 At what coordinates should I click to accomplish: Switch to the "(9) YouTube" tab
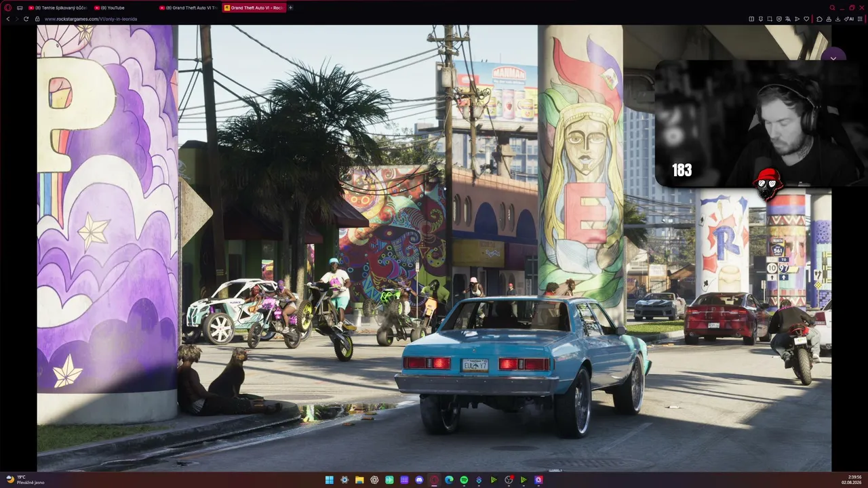(x=123, y=7)
